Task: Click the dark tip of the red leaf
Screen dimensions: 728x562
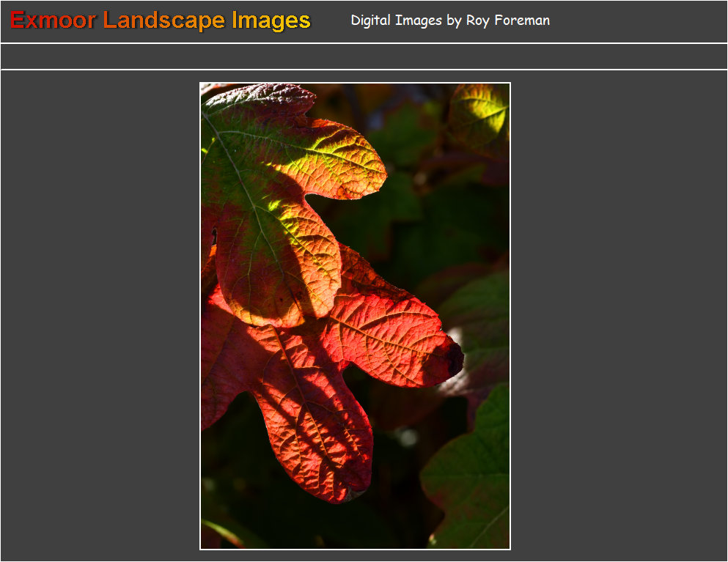Action: pyautogui.click(x=455, y=358)
